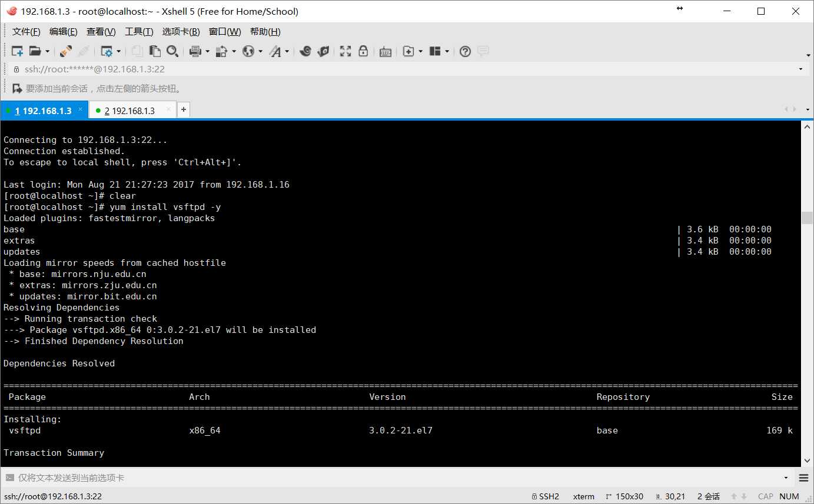This screenshot has width=814, height=504.
Task: Select session tab 1 192.168.1.3
Action: click(x=43, y=111)
